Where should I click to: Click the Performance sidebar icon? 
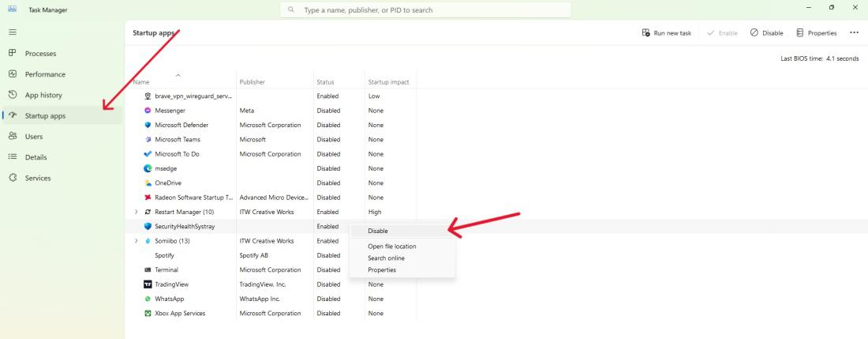(x=12, y=74)
